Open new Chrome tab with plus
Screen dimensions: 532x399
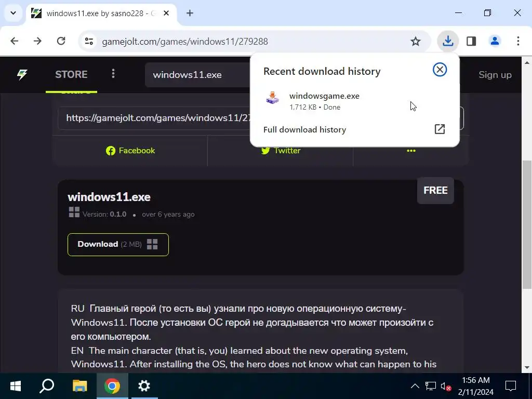(190, 13)
